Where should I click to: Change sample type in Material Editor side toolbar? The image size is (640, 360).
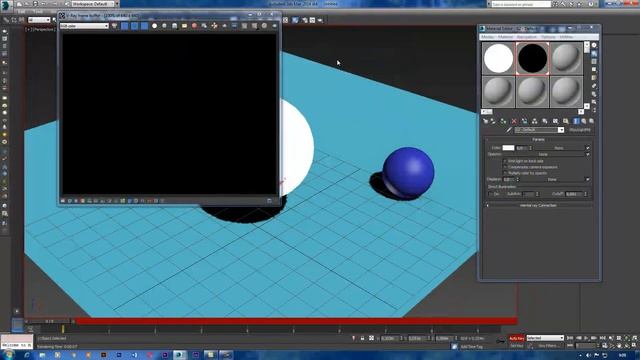point(594,45)
